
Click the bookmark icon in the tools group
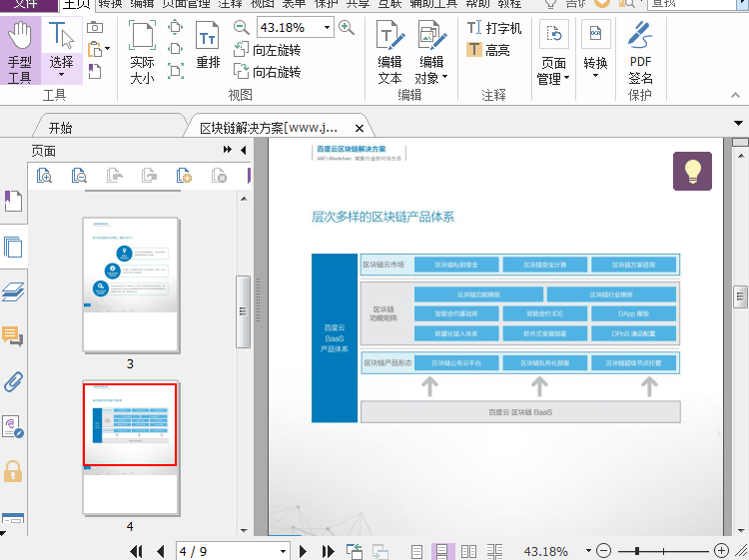tap(95, 71)
